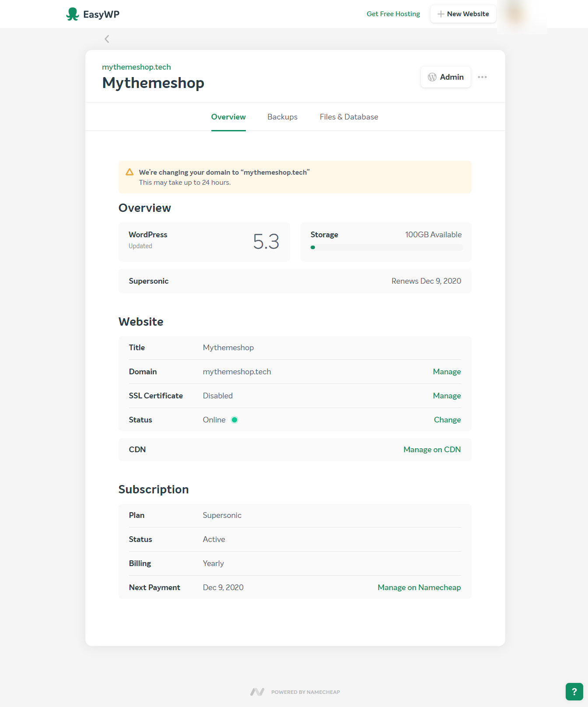The width and height of the screenshot is (588, 707).
Task: Open the Files & Database tab
Action: tap(349, 117)
